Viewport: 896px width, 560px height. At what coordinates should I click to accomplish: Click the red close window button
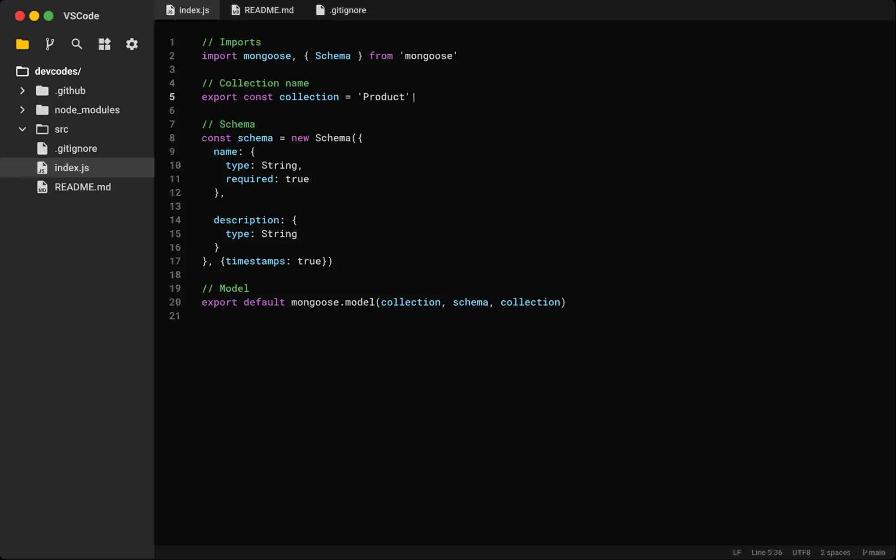click(x=19, y=16)
